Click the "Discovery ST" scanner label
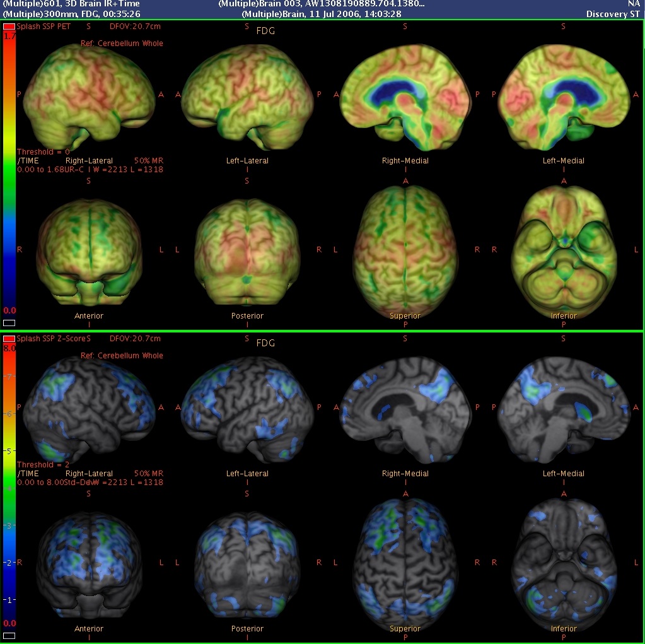The width and height of the screenshot is (645, 644). (613, 14)
